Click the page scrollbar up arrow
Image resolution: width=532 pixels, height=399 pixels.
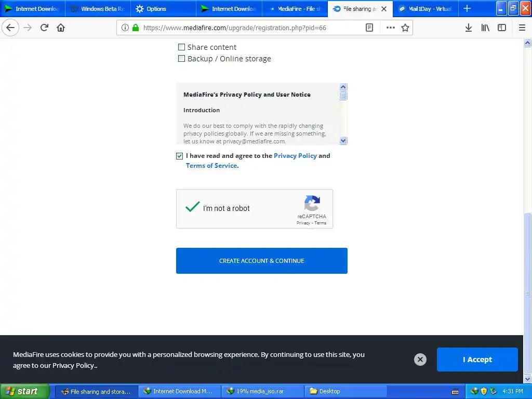pos(527,43)
